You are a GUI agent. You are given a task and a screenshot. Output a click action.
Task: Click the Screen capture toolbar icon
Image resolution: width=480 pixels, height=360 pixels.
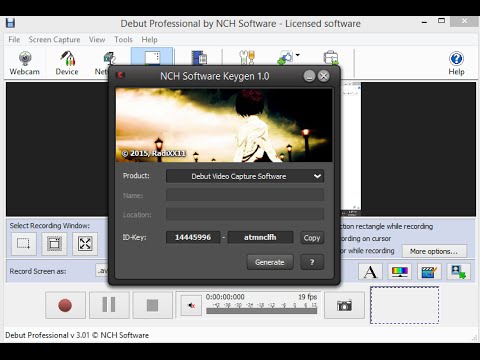pyautogui.click(x=152, y=57)
